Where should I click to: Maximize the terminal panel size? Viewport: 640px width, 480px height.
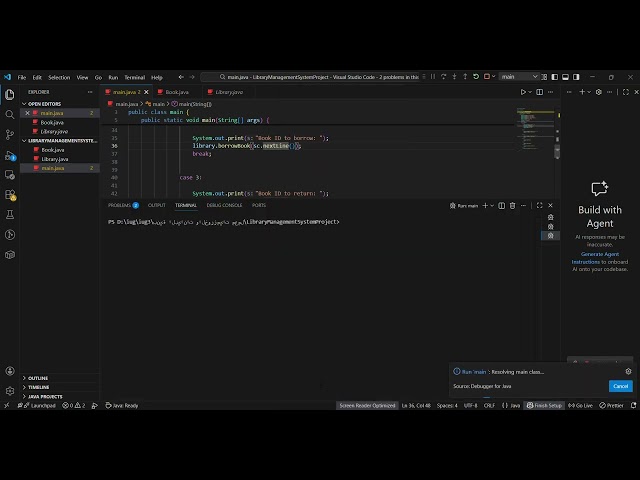tap(539, 205)
